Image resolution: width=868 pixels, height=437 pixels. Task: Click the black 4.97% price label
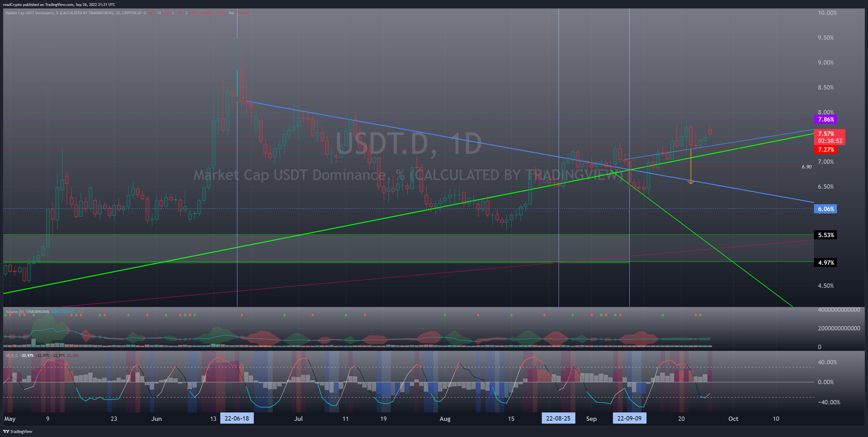click(x=826, y=262)
